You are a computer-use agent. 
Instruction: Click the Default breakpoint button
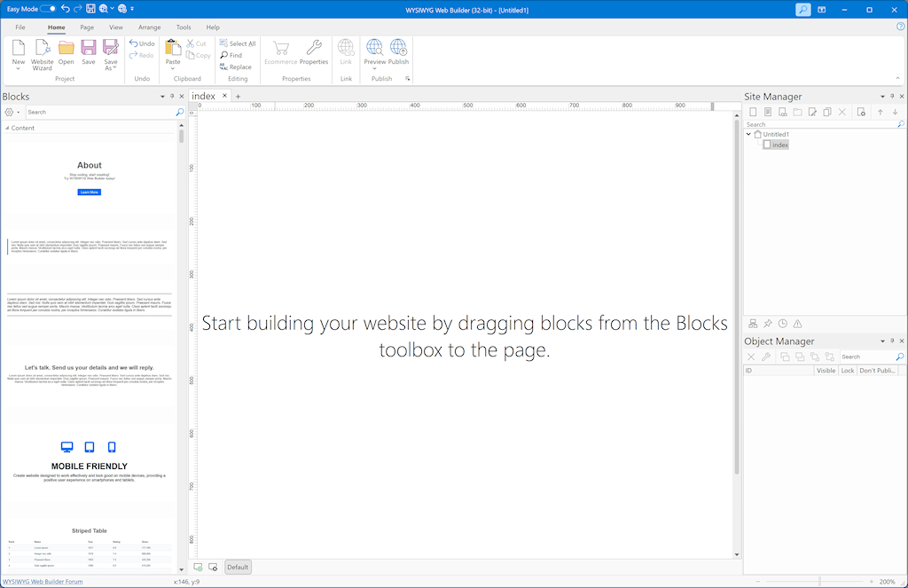tap(238, 567)
